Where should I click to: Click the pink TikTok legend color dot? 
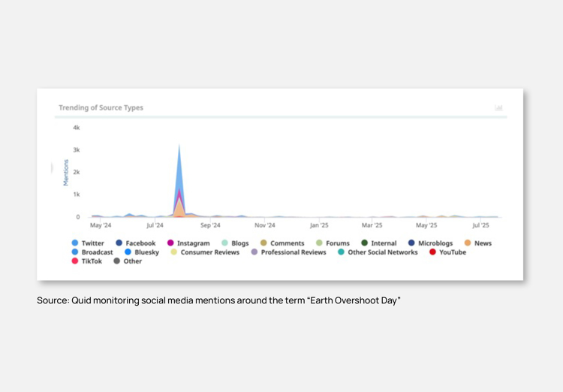[x=75, y=261]
